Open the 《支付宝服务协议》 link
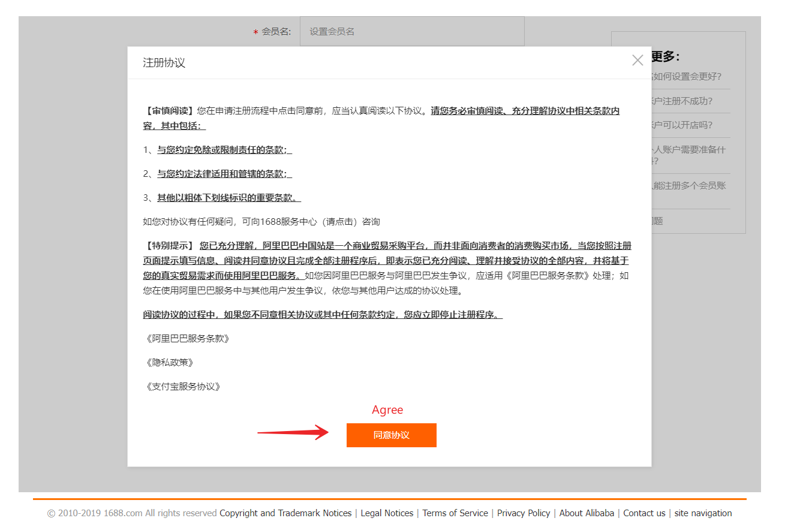Viewport: 812px width, 521px height. (x=184, y=387)
